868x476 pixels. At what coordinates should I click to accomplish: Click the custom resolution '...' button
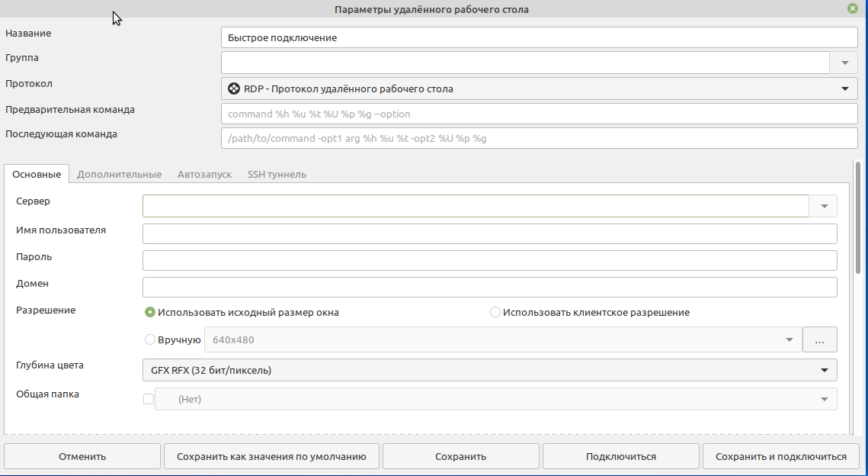click(x=819, y=339)
